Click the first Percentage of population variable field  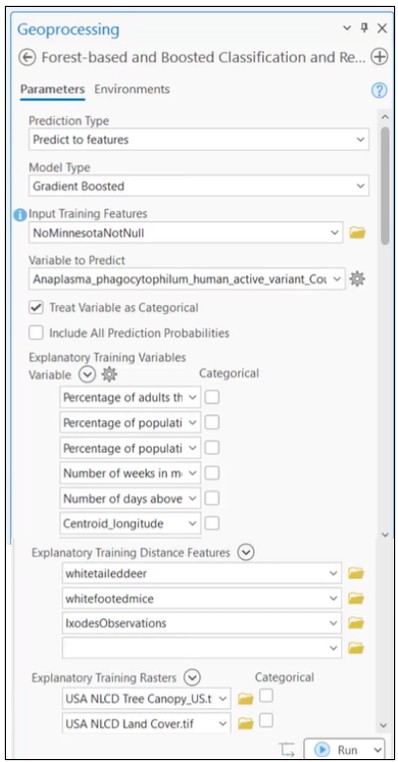point(130,423)
